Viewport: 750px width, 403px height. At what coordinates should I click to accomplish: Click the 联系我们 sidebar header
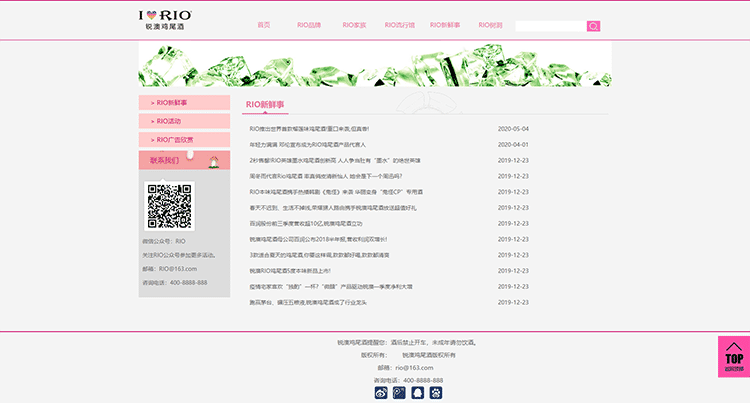click(x=184, y=160)
